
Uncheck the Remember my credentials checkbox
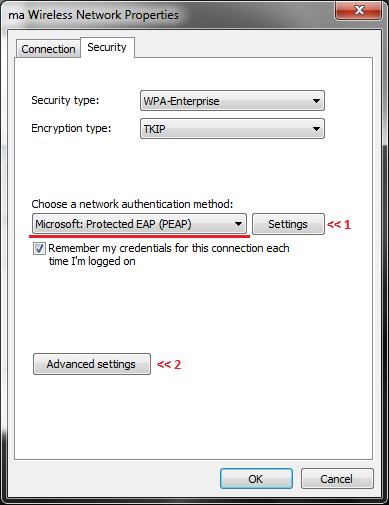click(x=39, y=249)
